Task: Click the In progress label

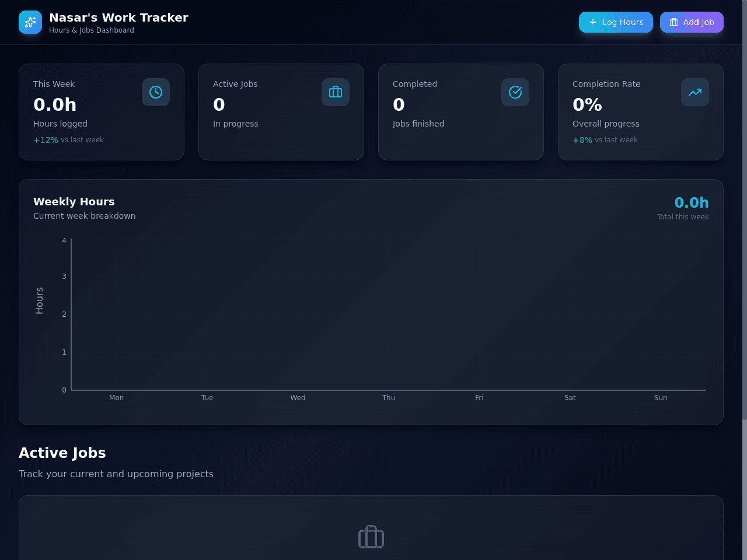Action: (x=236, y=124)
